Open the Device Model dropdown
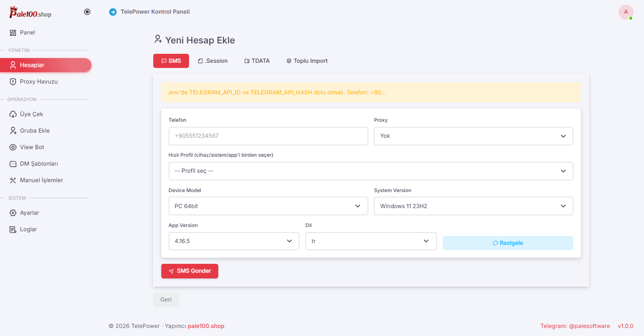644x336 pixels. click(268, 206)
